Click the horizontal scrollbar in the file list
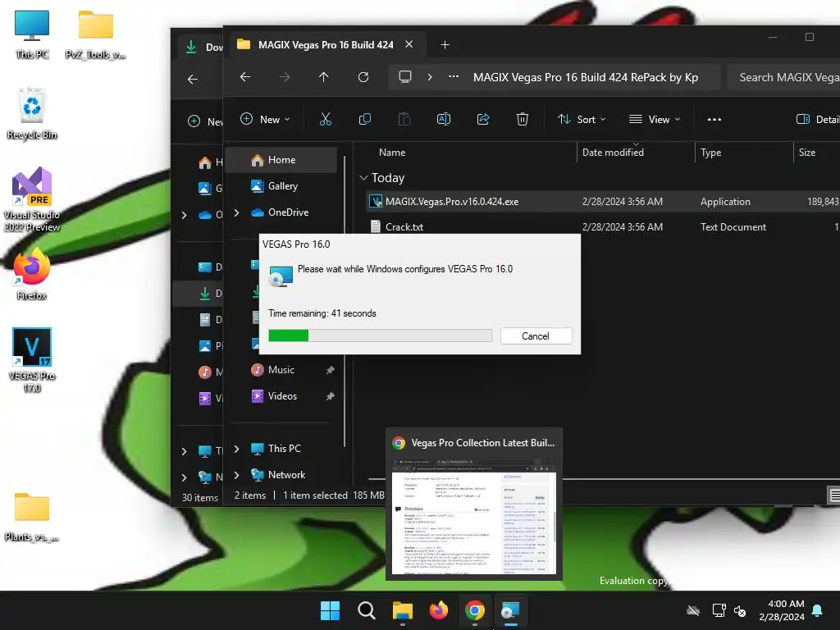 pyautogui.click(x=605, y=479)
